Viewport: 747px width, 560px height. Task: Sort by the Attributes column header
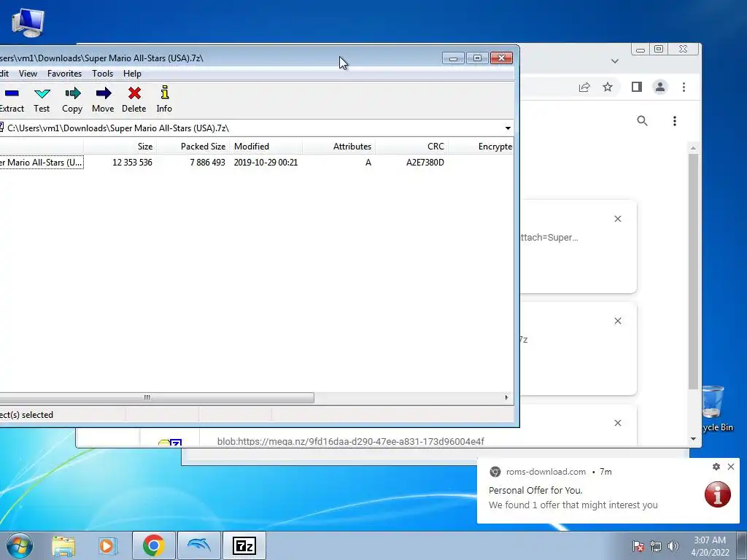pyautogui.click(x=338, y=146)
